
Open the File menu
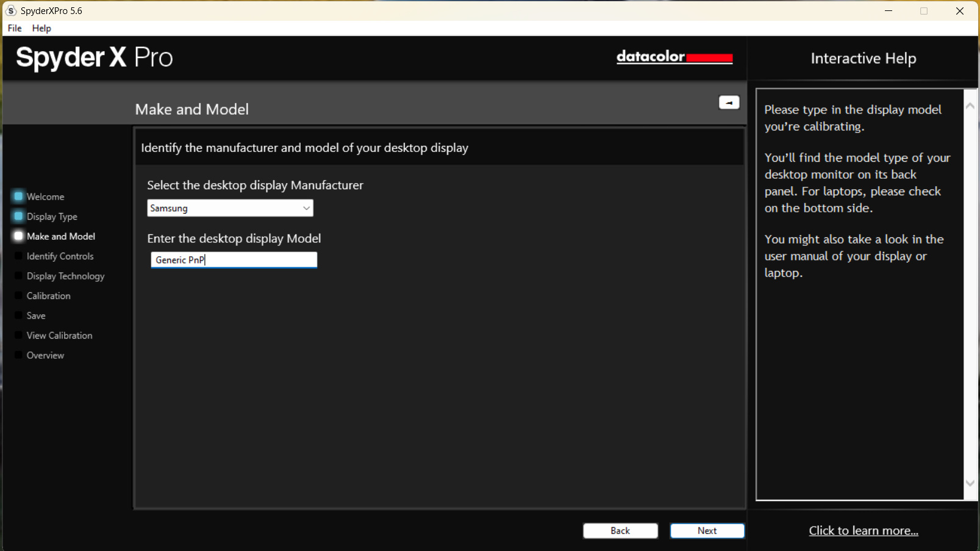[x=15, y=28]
